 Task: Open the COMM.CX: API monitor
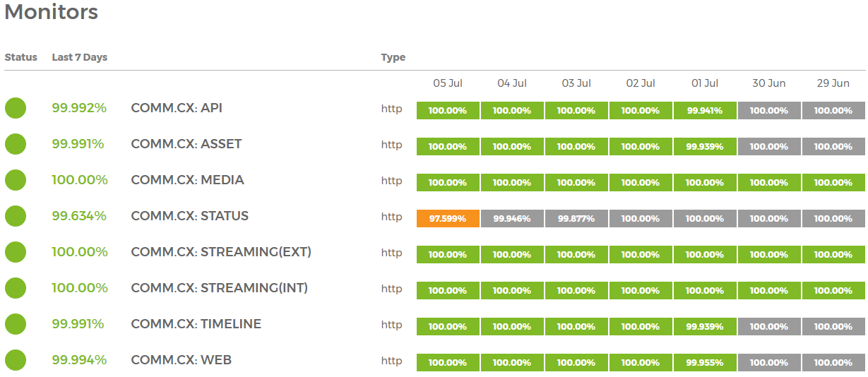177,108
